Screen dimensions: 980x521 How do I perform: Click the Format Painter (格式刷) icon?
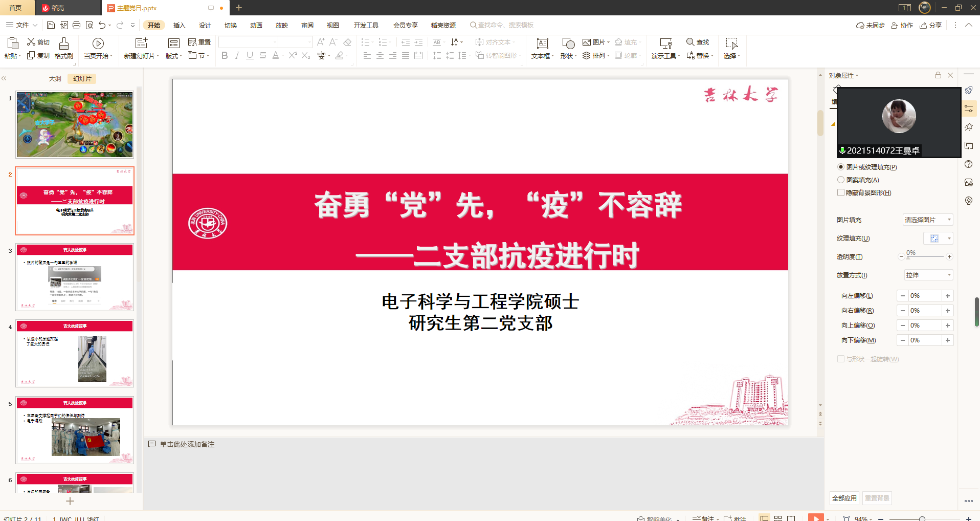click(x=64, y=44)
